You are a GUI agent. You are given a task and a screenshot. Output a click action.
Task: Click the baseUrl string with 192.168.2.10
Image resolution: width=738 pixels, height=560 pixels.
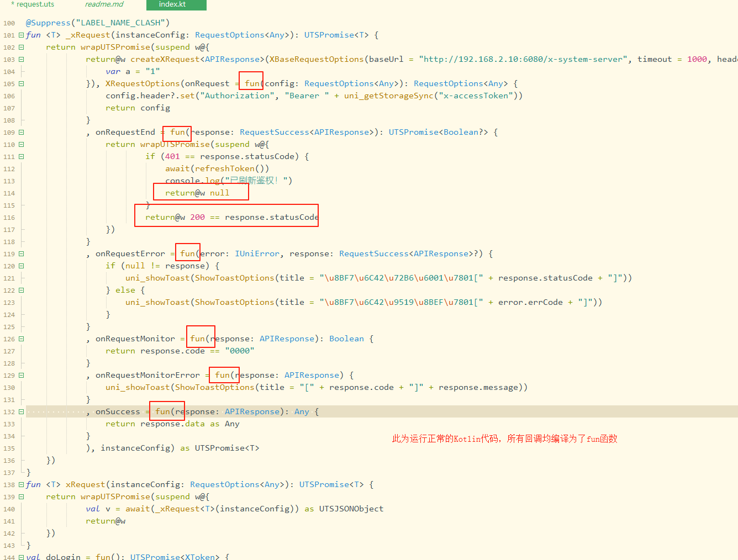[x=523, y=59]
